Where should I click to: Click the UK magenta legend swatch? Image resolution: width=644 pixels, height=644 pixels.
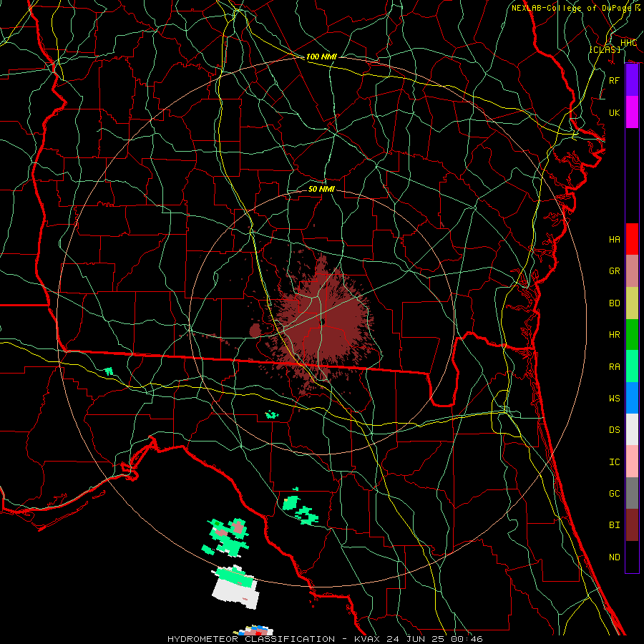(x=632, y=112)
